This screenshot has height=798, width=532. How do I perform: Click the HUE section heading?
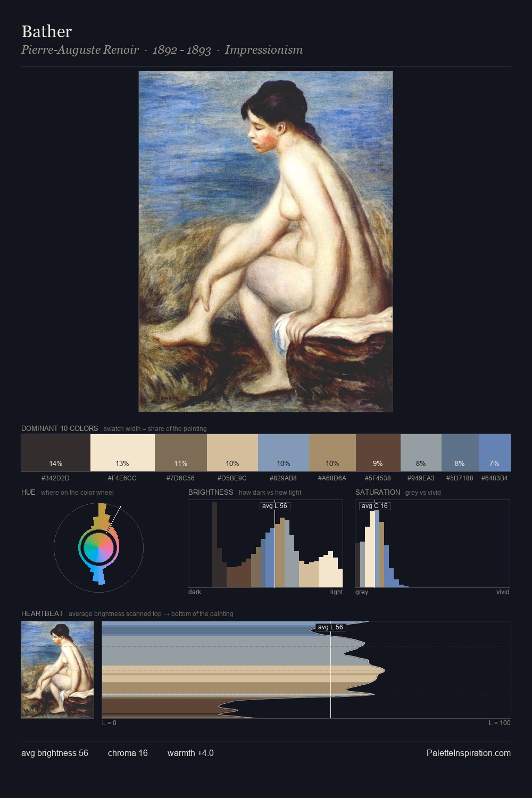28,492
